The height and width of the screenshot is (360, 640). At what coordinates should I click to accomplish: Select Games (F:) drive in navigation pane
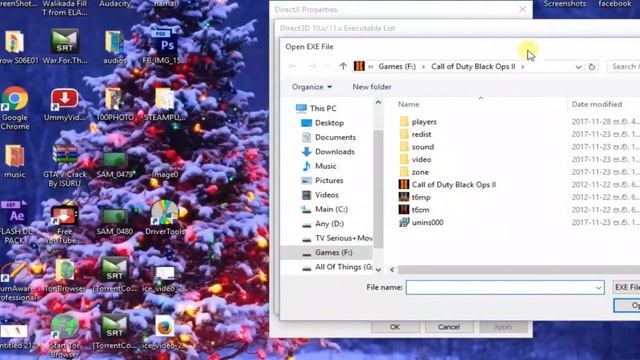pyautogui.click(x=327, y=253)
